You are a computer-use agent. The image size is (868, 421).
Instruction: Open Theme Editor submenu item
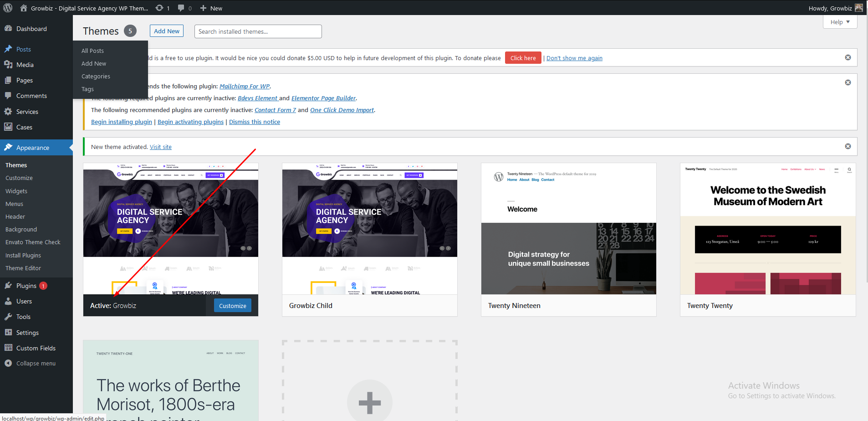[23, 268]
